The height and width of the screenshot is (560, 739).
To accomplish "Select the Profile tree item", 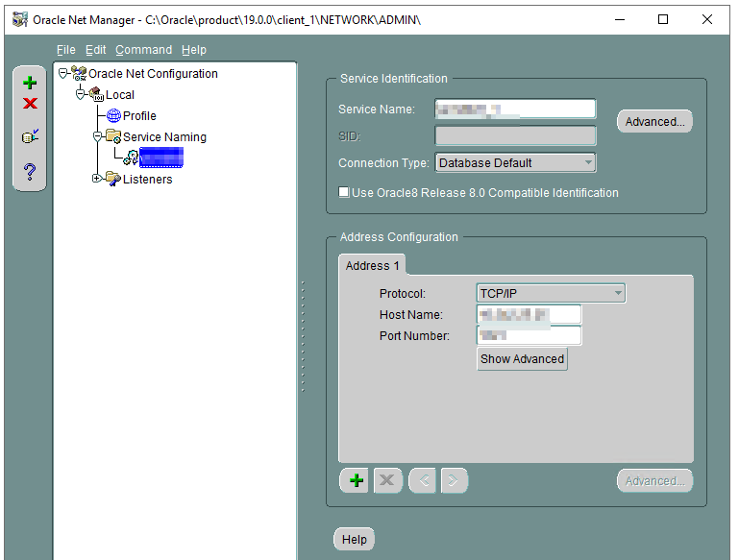I will coord(139,116).
